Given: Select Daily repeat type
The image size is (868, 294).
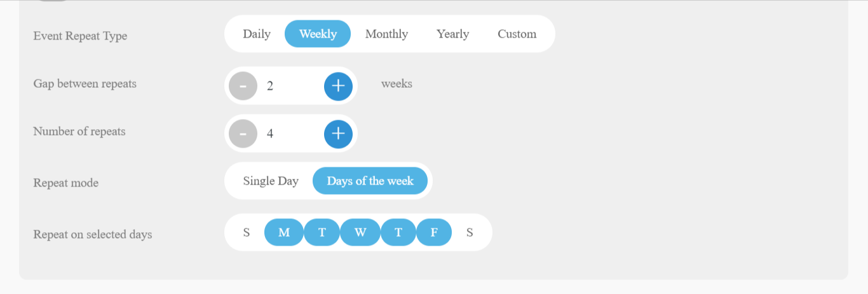Looking at the screenshot, I should pos(257,34).
